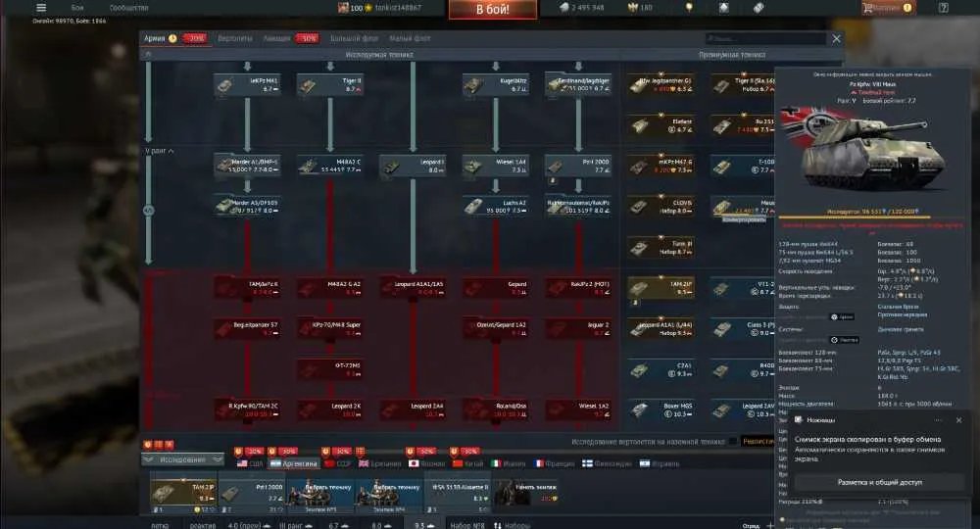Select premium TAM 2IP in the tree
This screenshot has height=529, width=980.
pyautogui.click(x=661, y=288)
